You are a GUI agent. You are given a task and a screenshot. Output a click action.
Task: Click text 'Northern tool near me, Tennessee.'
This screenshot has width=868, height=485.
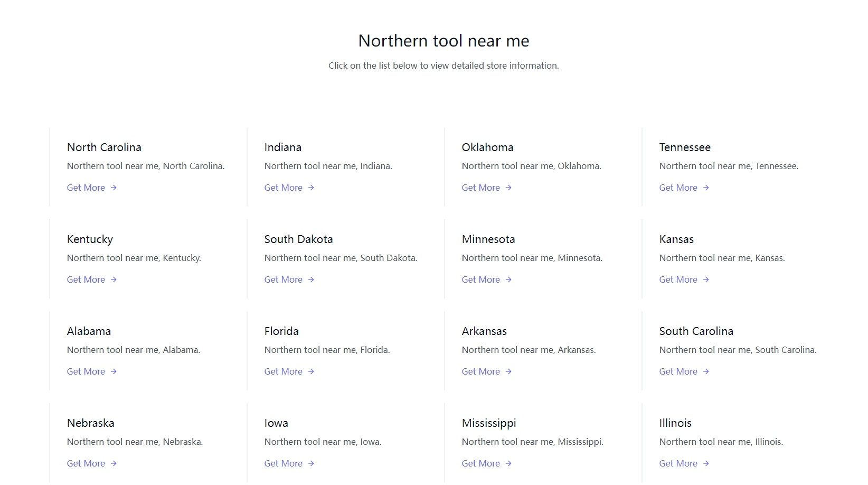tap(729, 166)
